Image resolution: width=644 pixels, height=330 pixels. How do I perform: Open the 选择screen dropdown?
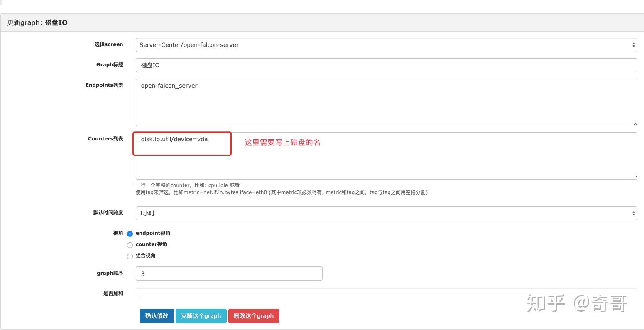click(386, 44)
